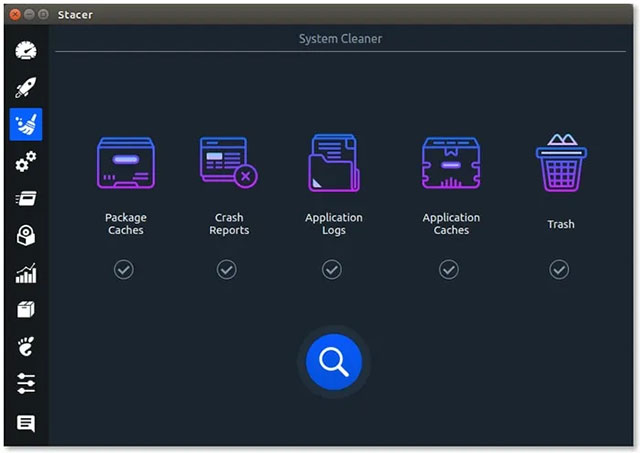Click the Package Caches drawer icon
The width and height of the screenshot is (640, 453).
pyautogui.click(x=126, y=163)
